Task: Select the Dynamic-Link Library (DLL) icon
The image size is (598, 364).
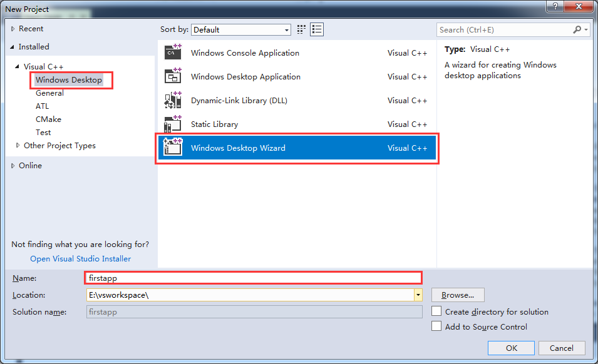Action: click(173, 100)
